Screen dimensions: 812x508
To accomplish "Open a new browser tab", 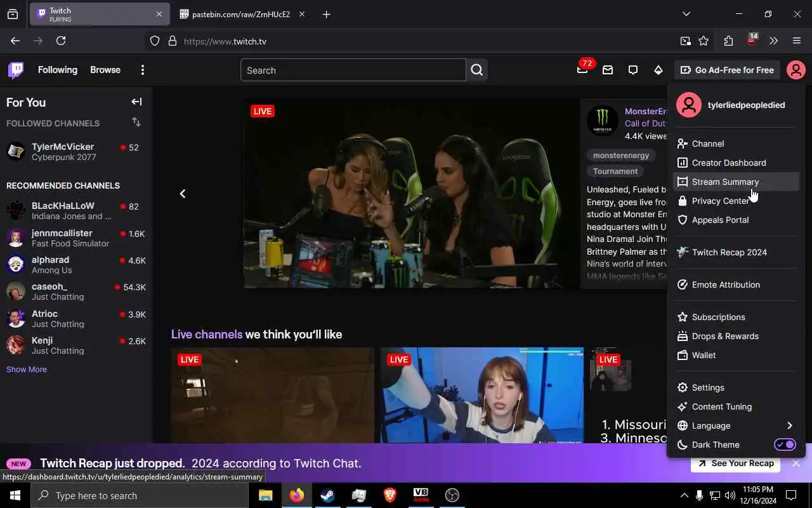I will point(326,14).
